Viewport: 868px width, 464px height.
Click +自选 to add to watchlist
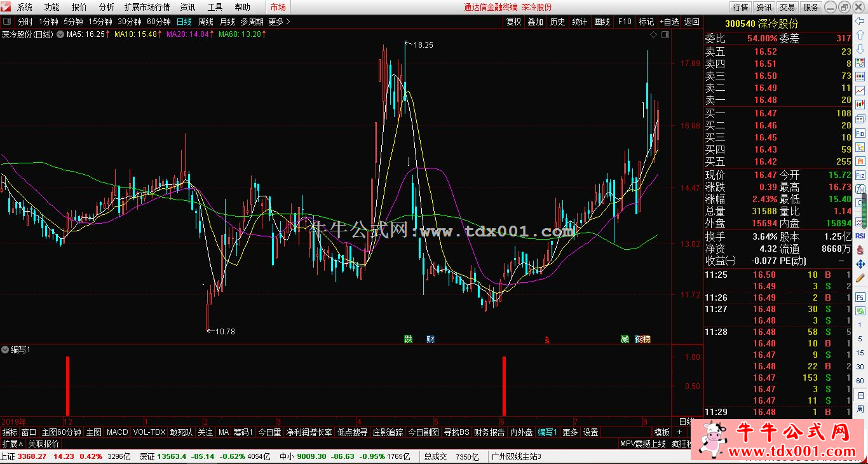tap(669, 22)
